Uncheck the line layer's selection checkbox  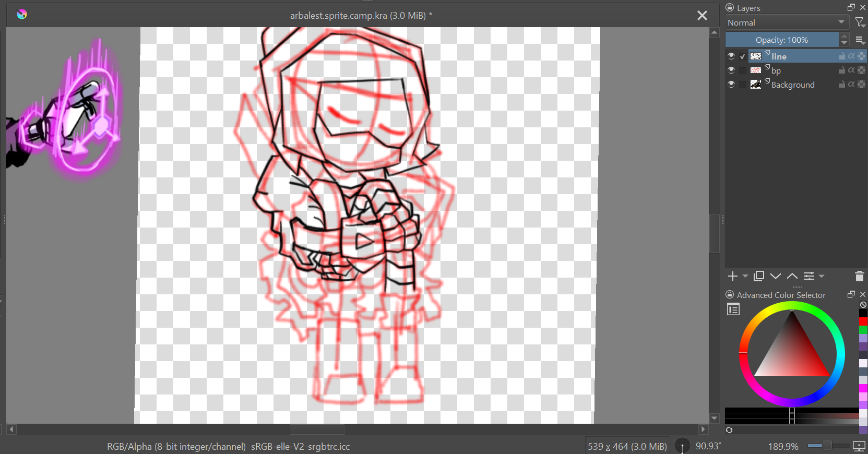[x=743, y=56]
